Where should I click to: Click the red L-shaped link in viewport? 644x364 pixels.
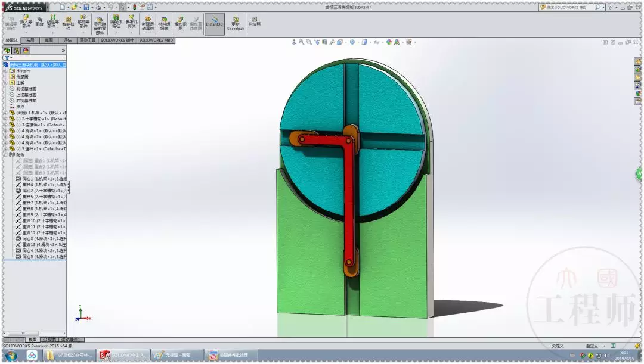click(x=349, y=197)
